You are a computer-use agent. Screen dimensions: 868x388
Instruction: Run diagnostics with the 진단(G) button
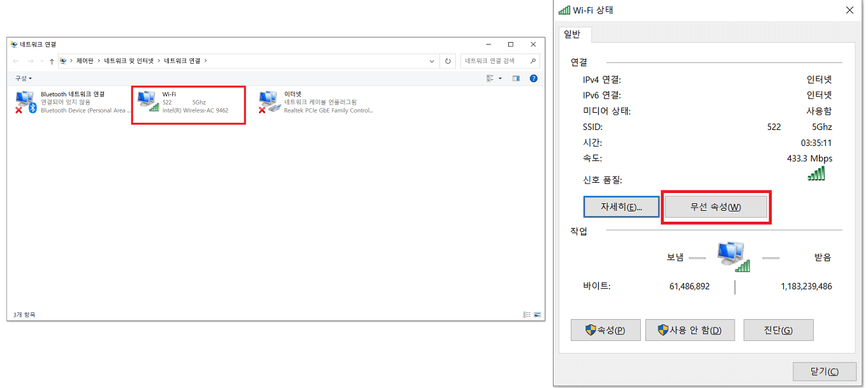click(778, 329)
